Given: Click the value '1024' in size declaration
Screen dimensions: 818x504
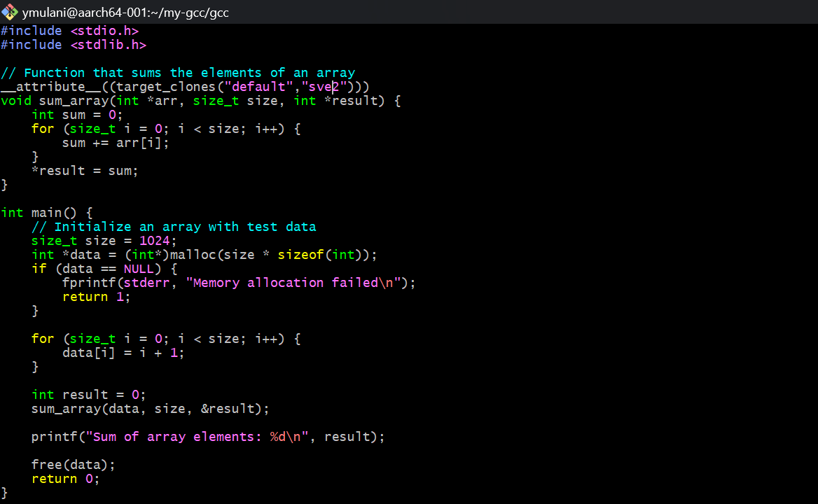Looking at the screenshot, I should click(154, 241).
